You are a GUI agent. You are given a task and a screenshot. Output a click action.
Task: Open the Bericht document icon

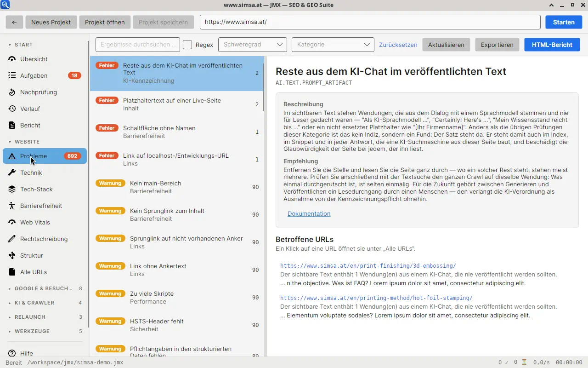pos(12,125)
